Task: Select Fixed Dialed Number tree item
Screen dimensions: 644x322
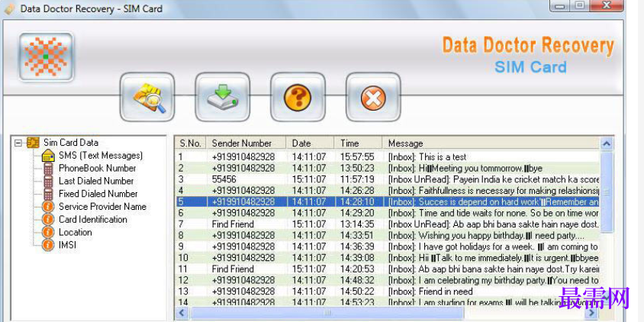Action: (98, 194)
